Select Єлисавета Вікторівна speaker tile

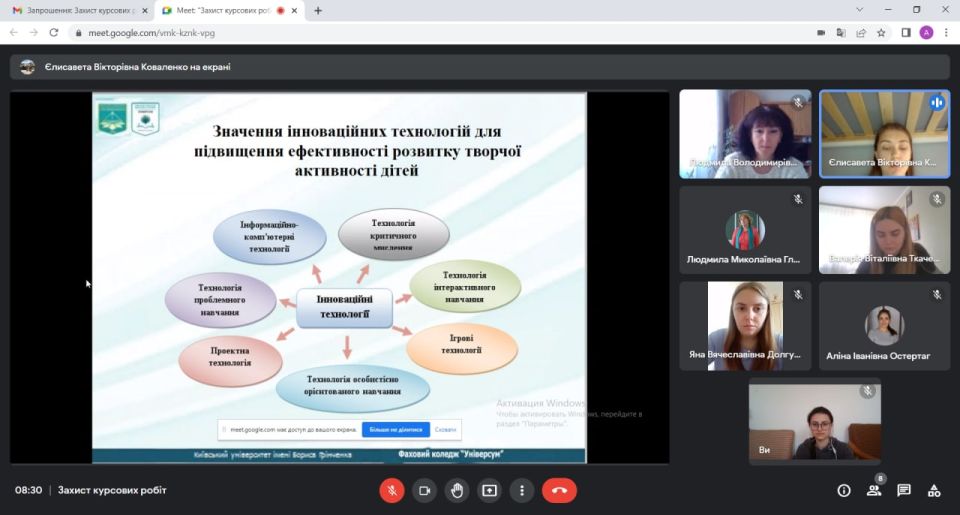pyautogui.click(x=885, y=134)
